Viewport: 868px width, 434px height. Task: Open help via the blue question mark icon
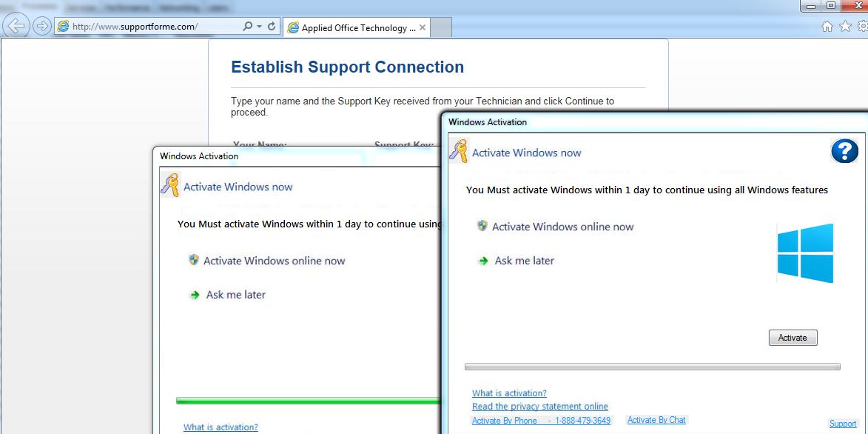tap(844, 151)
